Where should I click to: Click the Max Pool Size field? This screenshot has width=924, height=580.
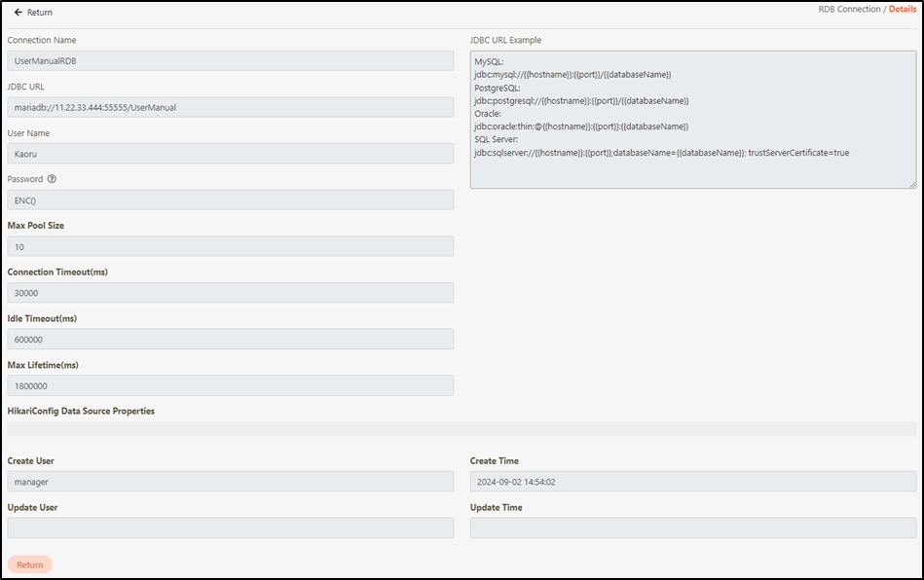[x=230, y=247]
